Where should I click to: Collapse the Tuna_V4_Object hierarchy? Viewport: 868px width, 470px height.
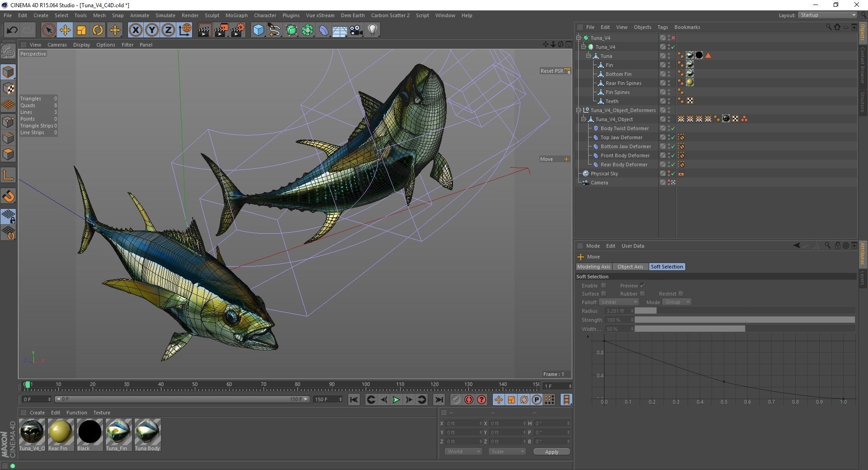[x=584, y=119]
